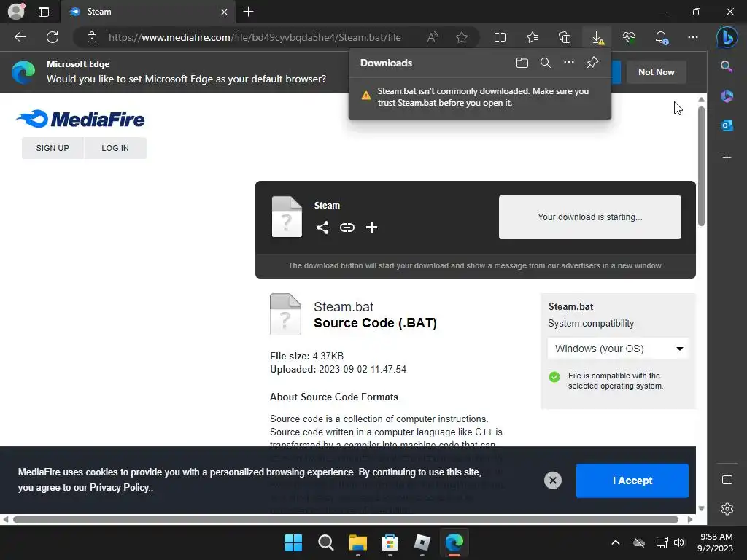The image size is (747, 560).
Task: Open network status tray icon
Action: point(662,542)
